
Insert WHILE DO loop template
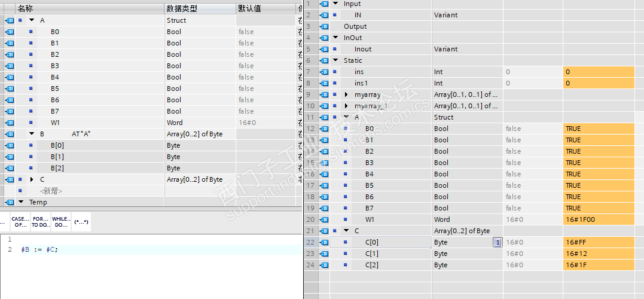click(x=61, y=222)
